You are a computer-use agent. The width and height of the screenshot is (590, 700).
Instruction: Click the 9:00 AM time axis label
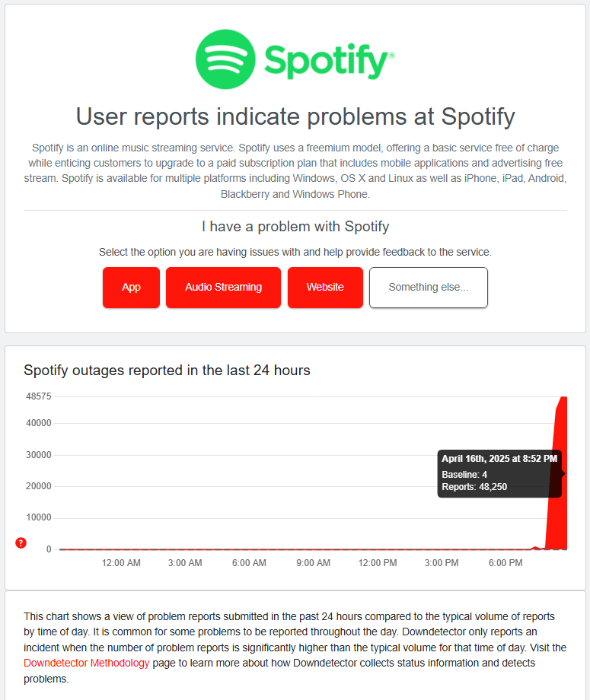click(x=313, y=563)
